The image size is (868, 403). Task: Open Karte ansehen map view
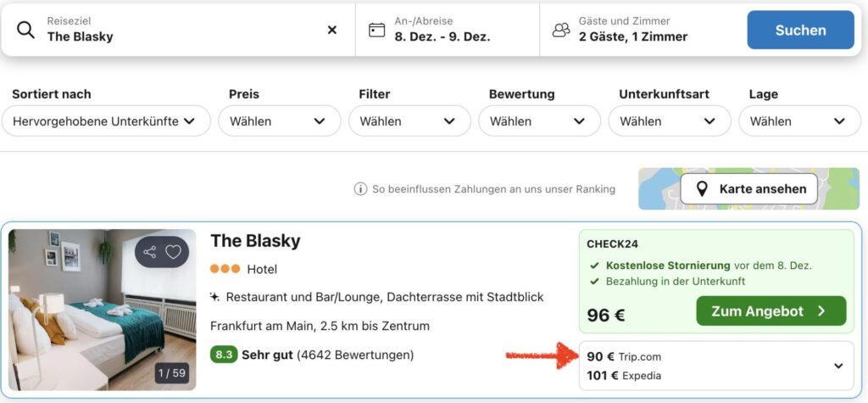pyautogui.click(x=749, y=189)
